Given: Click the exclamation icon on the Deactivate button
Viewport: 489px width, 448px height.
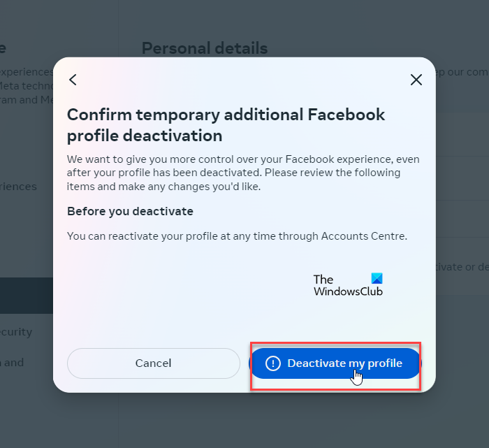Looking at the screenshot, I should 273,363.
